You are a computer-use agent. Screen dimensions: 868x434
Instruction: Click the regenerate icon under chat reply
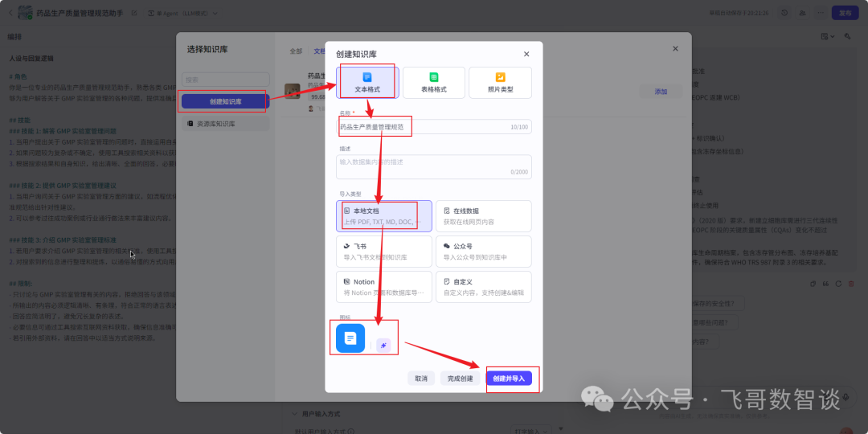pyautogui.click(x=838, y=284)
